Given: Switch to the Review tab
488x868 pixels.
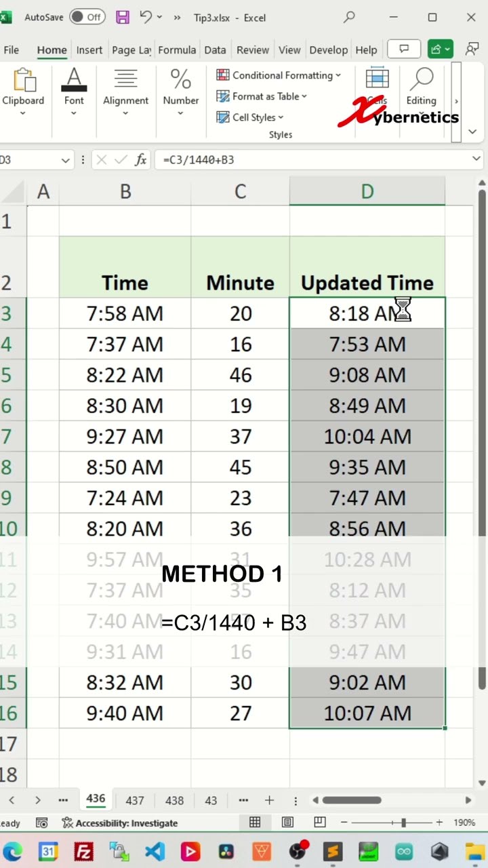Looking at the screenshot, I should (252, 50).
